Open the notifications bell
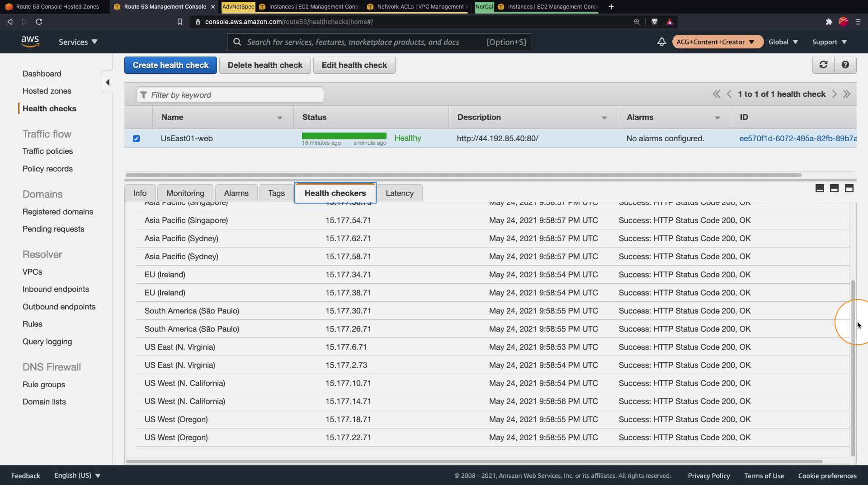868x485 pixels. (661, 42)
